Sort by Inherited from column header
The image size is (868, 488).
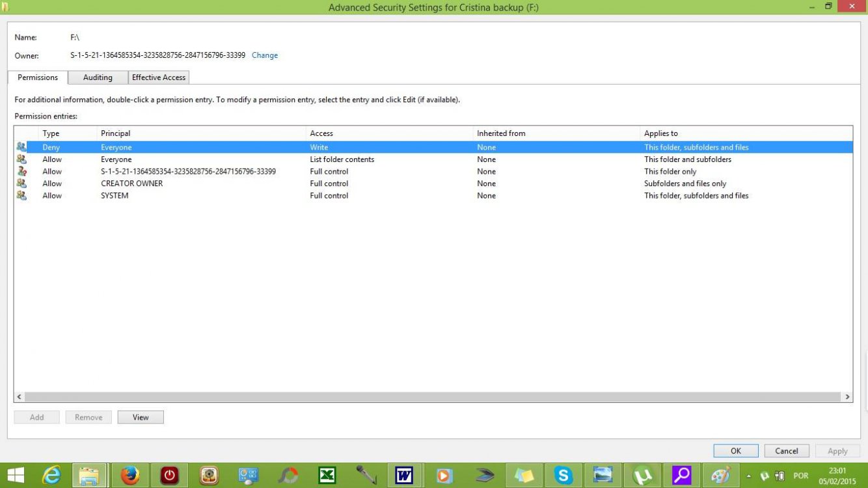[x=558, y=133]
